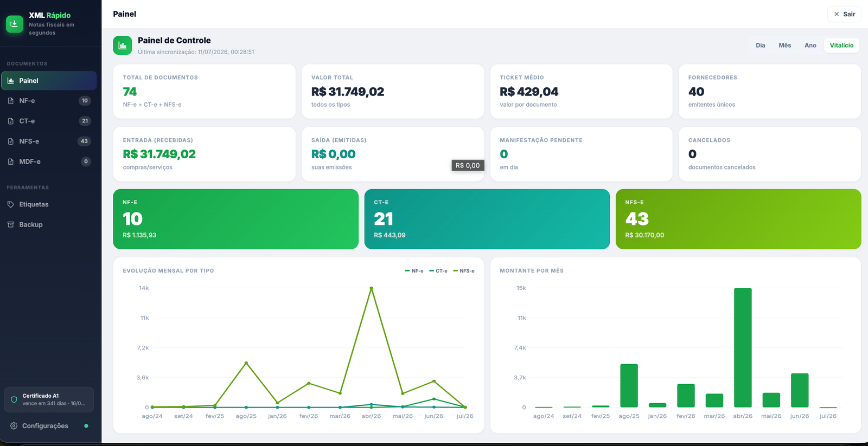Select the Mês period tab

[785, 46]
